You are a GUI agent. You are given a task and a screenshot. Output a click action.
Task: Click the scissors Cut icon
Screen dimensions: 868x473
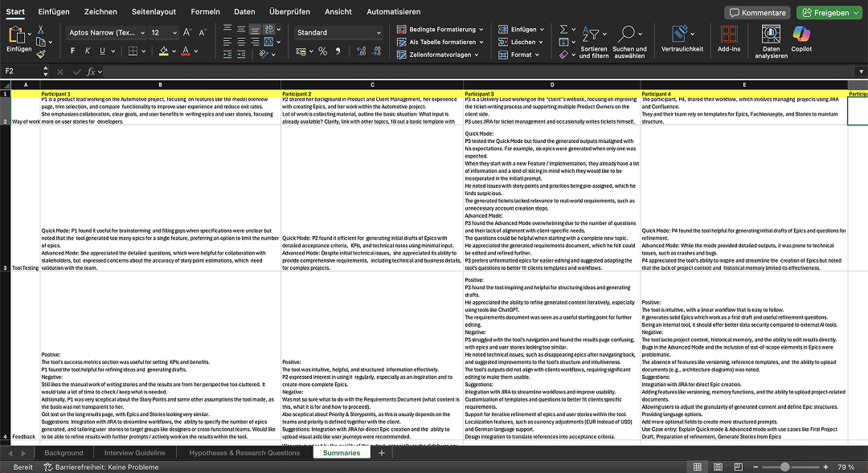[x=40, y=30]
